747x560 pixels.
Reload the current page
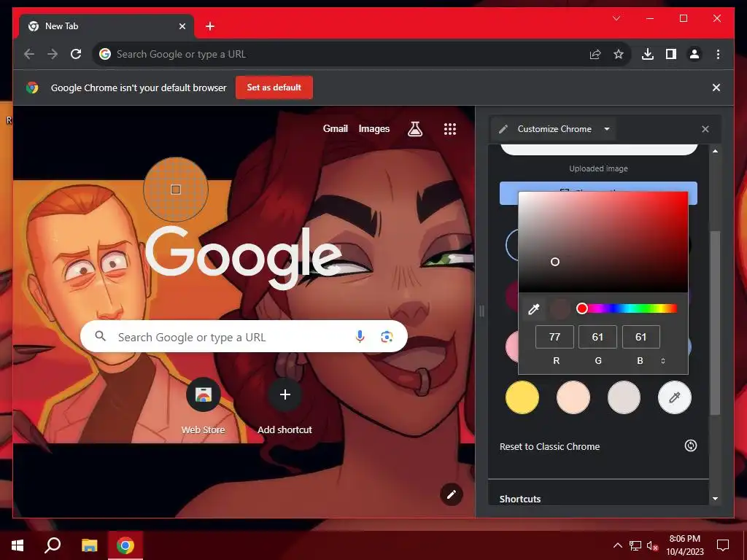pos(76,54)
